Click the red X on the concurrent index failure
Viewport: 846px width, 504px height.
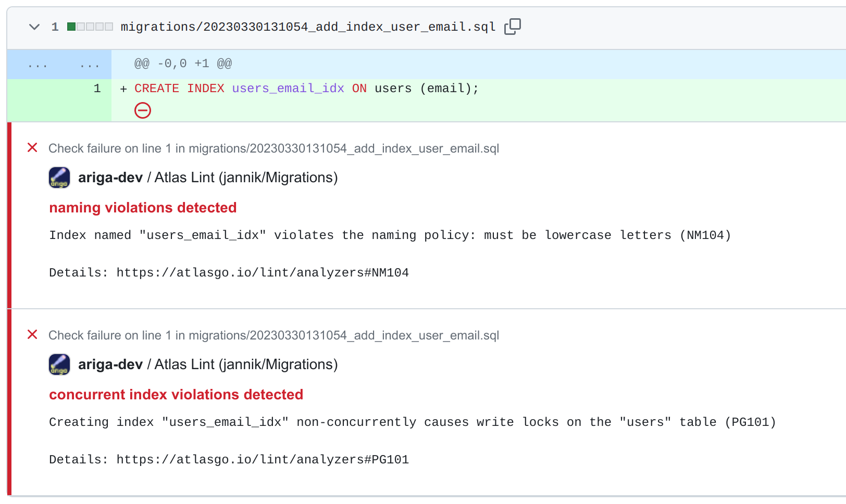point(32,335)
